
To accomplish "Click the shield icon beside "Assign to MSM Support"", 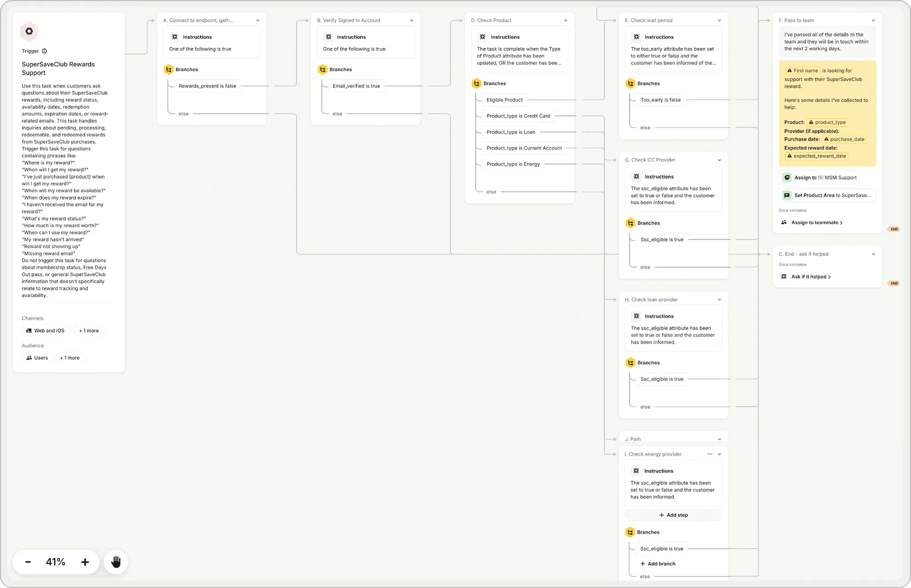I will (787, 177).
